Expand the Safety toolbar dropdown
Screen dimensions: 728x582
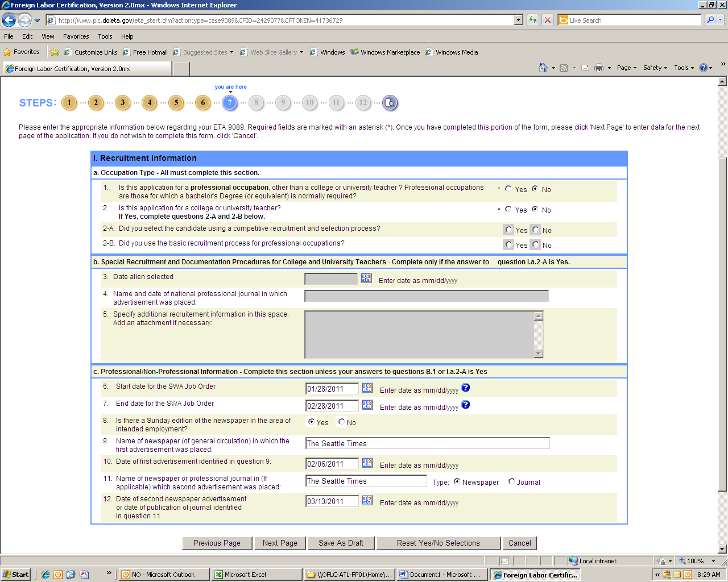[655, 68]
